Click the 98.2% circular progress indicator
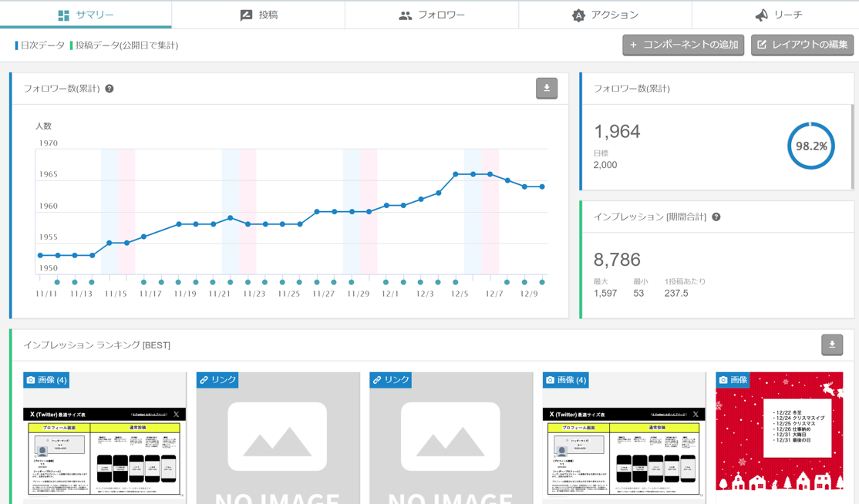This screenshot has height=504, width=859. (810, 146)
